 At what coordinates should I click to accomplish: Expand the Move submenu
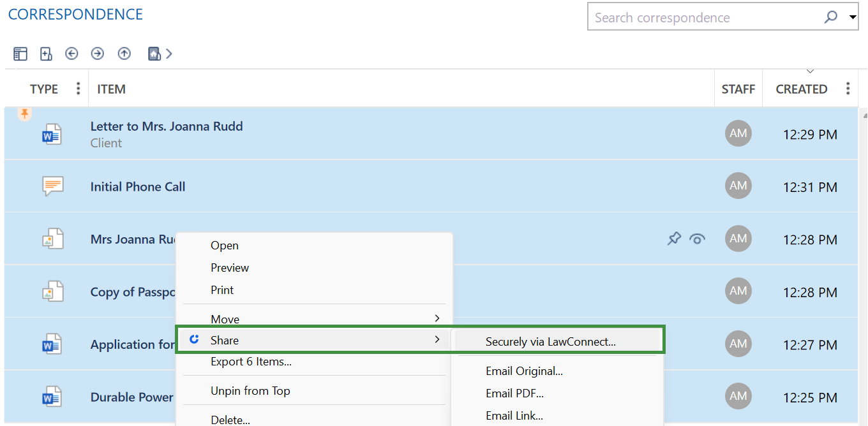pos(437,318)
